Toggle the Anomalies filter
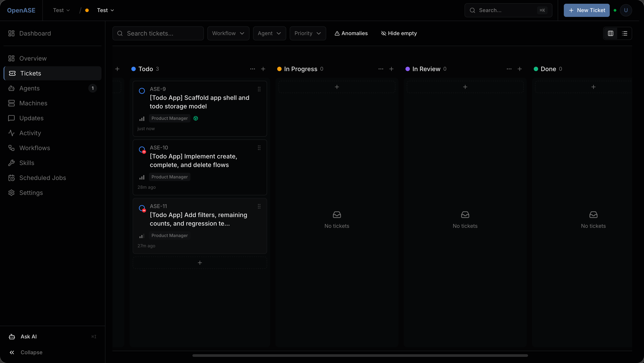The height and width of the screenshot is (363, 644). pyautogui.click(x=351, y=33)
